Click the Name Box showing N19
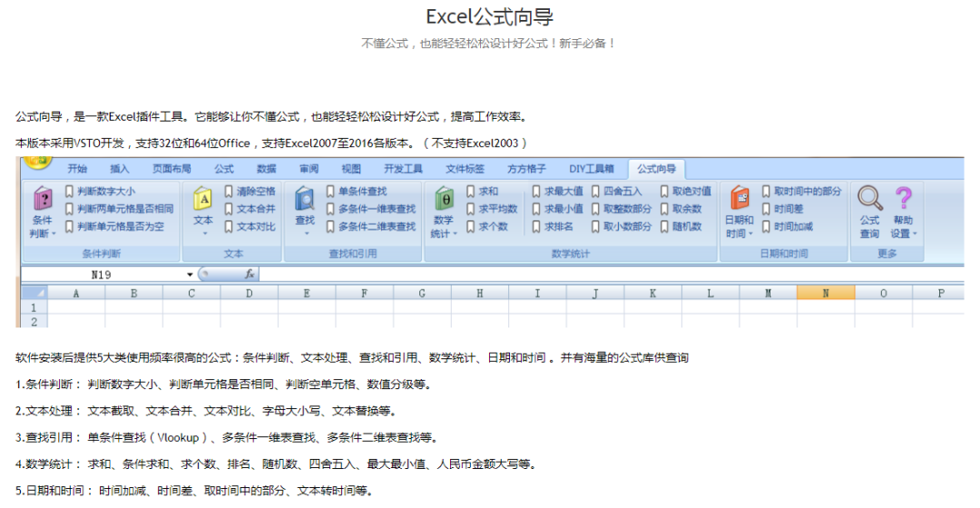The width and height of the screenshot is (980, 508). [x=103, y=275]
